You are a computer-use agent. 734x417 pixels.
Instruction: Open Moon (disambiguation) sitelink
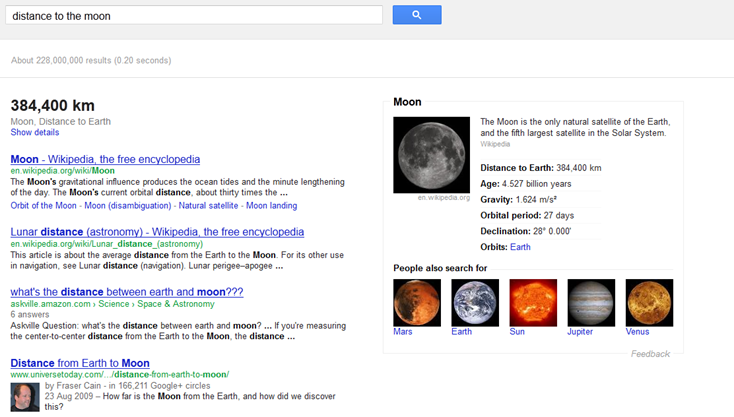click(x=127, y=205)
